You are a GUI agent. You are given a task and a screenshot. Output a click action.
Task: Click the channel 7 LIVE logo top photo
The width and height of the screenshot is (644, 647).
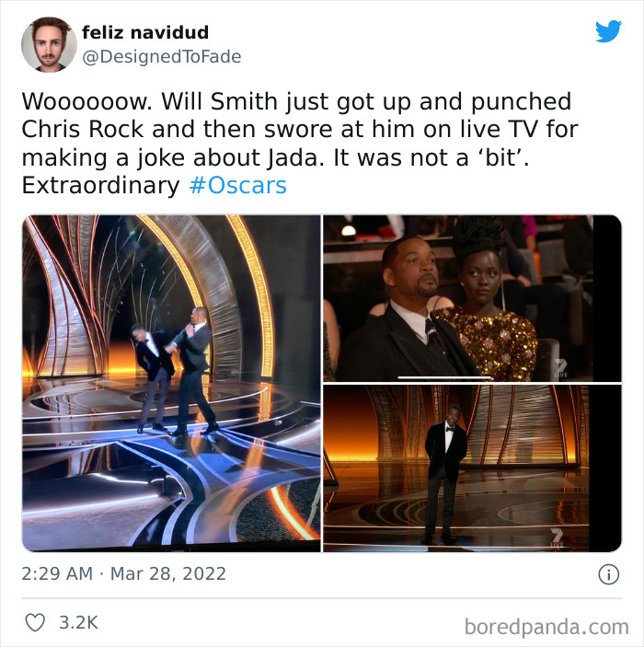(x=561, y=368)
